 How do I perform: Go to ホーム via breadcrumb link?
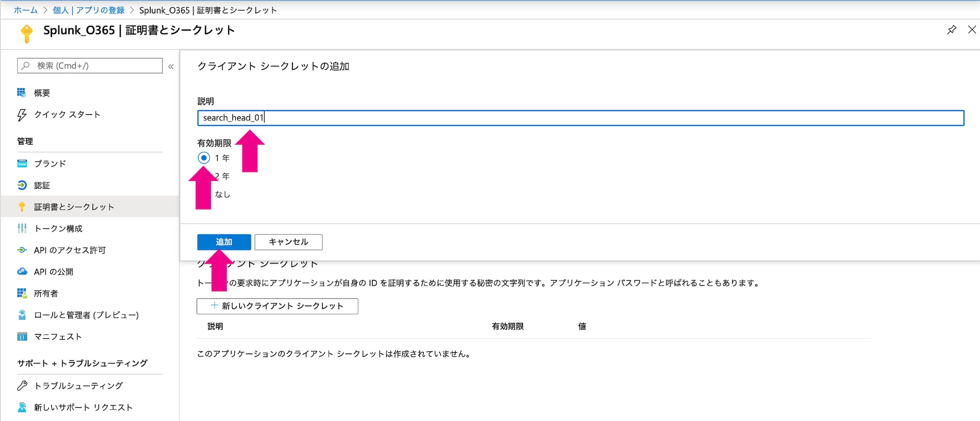point(25,10)
